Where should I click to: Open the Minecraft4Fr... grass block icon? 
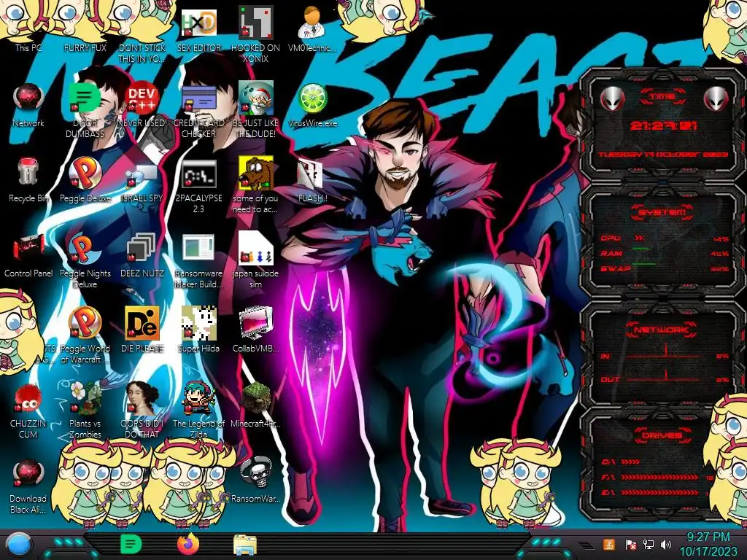click(x=256, y=398)
